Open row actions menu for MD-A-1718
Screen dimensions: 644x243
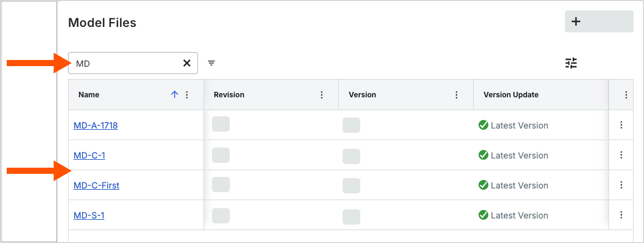tap(621, 125)
